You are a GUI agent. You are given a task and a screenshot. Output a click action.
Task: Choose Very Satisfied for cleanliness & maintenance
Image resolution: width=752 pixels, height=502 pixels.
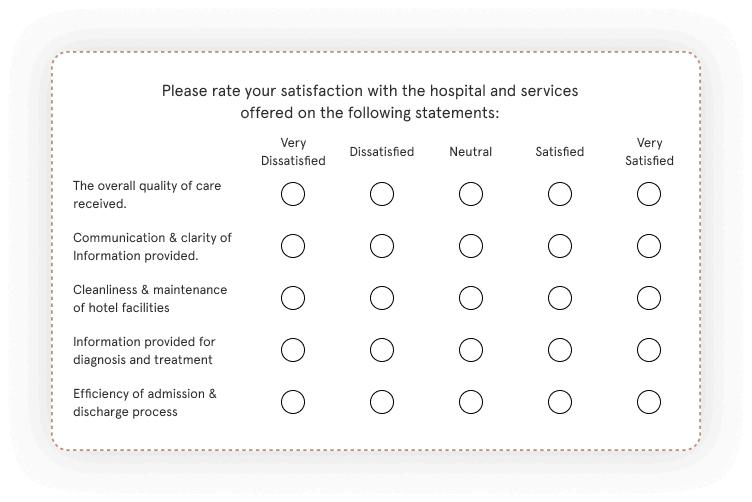(649, 298)
